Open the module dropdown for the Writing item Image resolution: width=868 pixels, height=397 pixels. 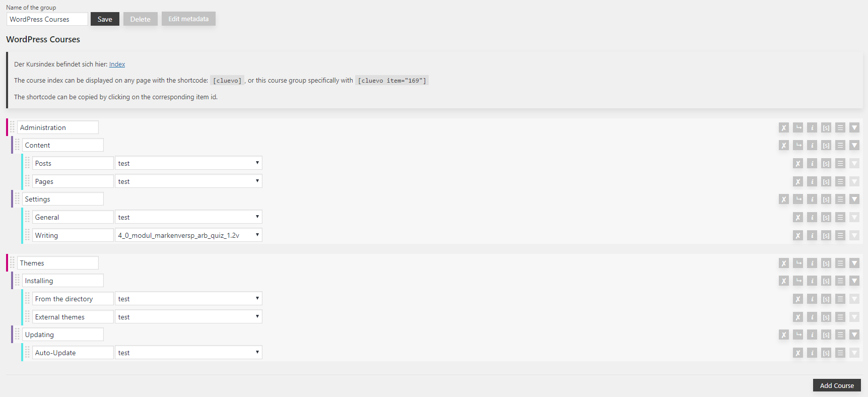[188, 235]
